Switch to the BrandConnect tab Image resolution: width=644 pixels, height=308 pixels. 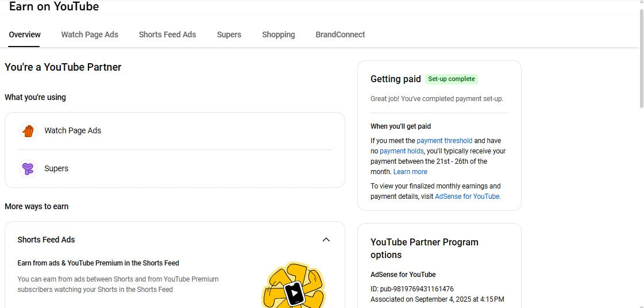(340, 34)
